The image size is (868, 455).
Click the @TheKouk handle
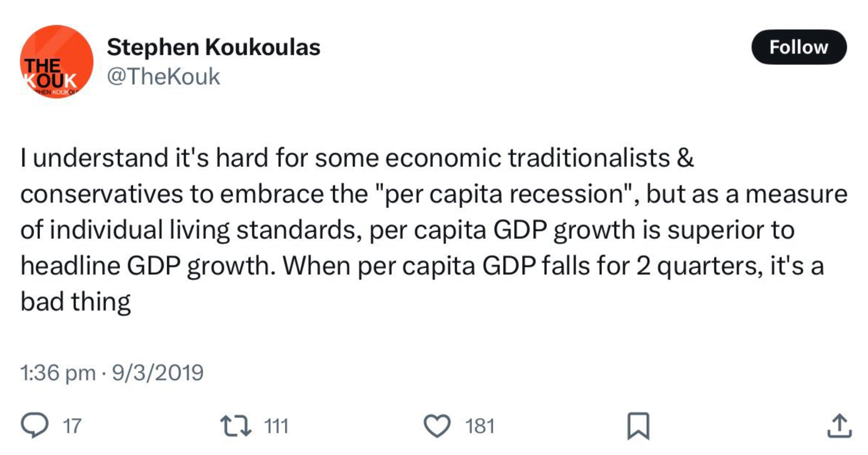(x=163, y=77)
